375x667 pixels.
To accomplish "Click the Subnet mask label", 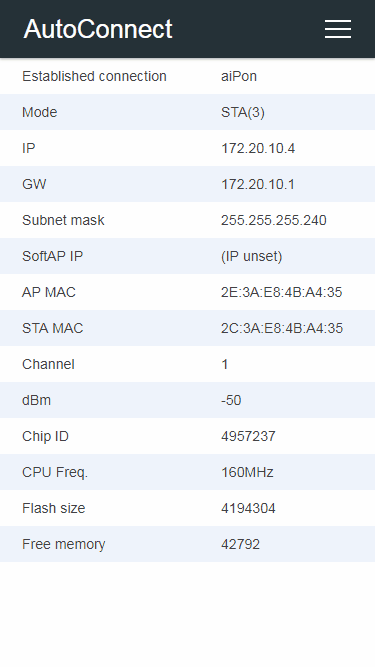I will [63, 220].
